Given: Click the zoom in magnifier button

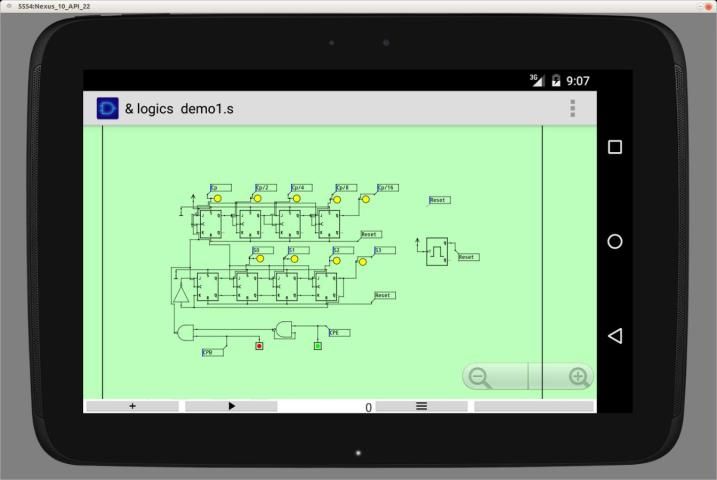Looking at the screenshot, I should 577,377.
